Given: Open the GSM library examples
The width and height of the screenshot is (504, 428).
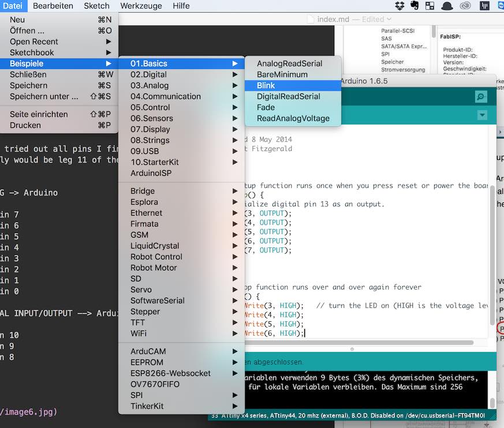Looking at the screenshot, I should [182, 234].
